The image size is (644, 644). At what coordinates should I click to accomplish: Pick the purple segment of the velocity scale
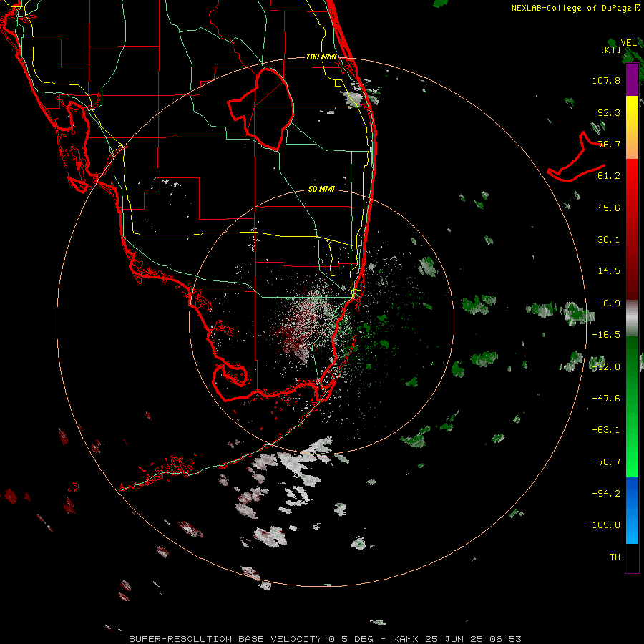pyautogui.click(x=632, y=80)
